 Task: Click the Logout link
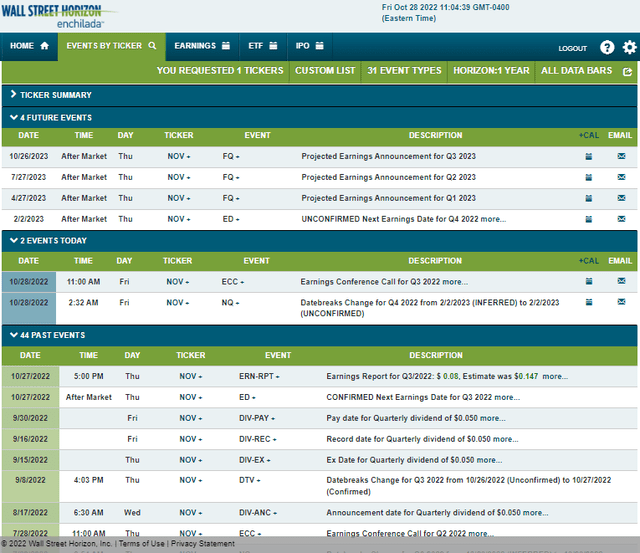(x=573, y=49)
